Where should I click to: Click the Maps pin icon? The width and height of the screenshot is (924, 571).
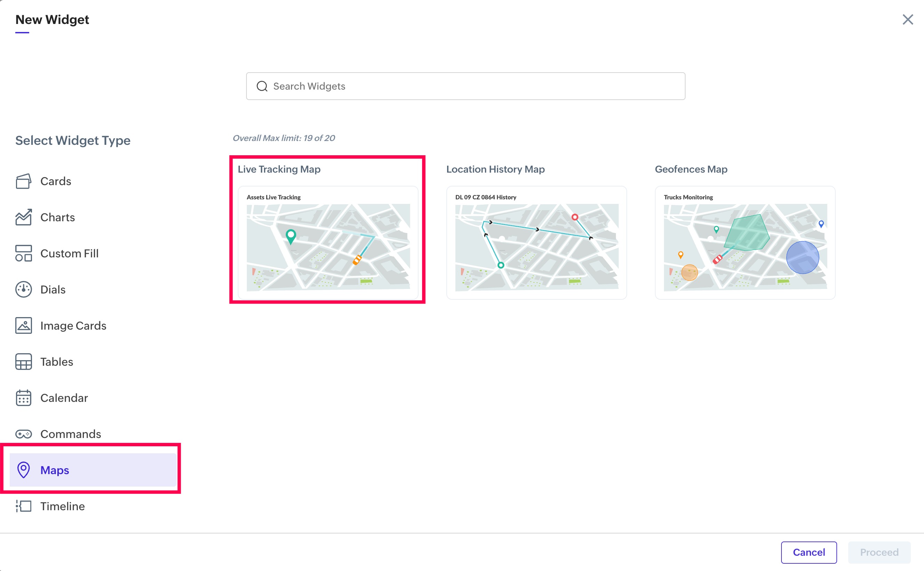[23, 470]
